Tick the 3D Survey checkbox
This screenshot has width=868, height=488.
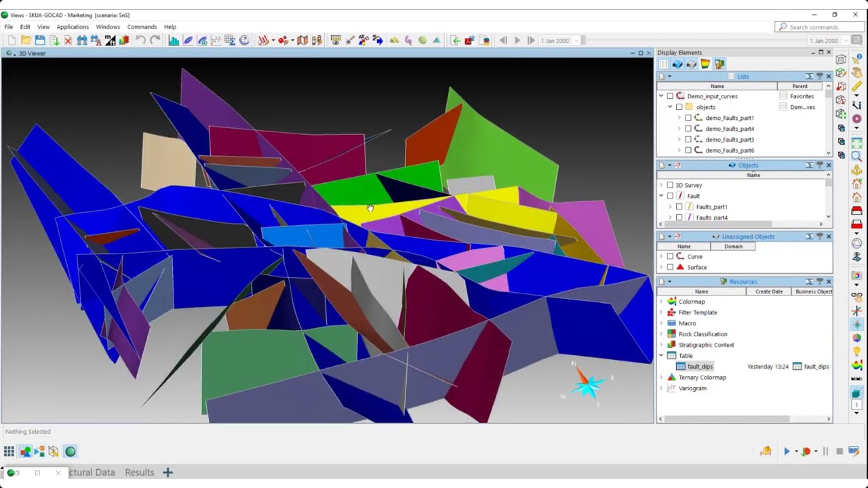pyautogui.click(x=670, y=185)
